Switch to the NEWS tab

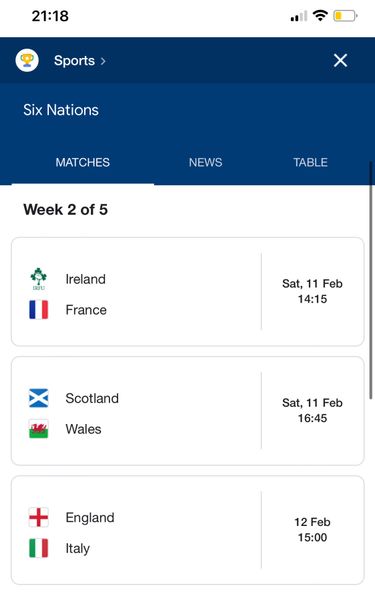pyautogui.click(x=205, y=162)
